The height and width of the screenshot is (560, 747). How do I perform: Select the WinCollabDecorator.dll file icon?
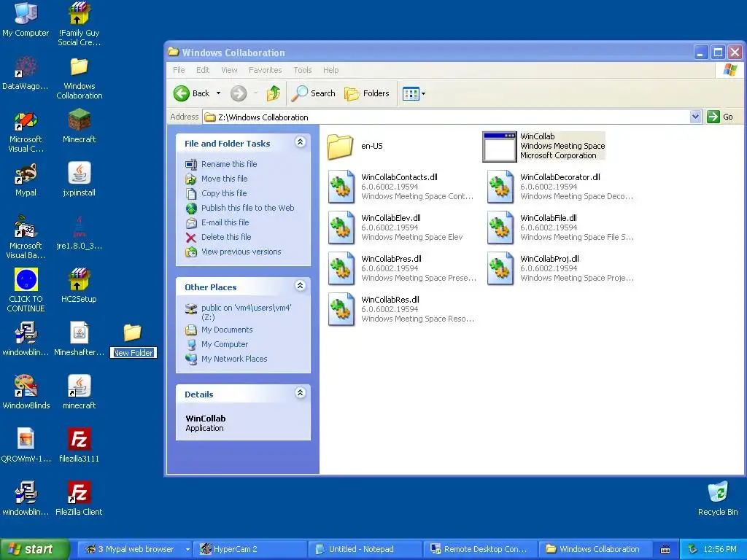click(500, 187)
